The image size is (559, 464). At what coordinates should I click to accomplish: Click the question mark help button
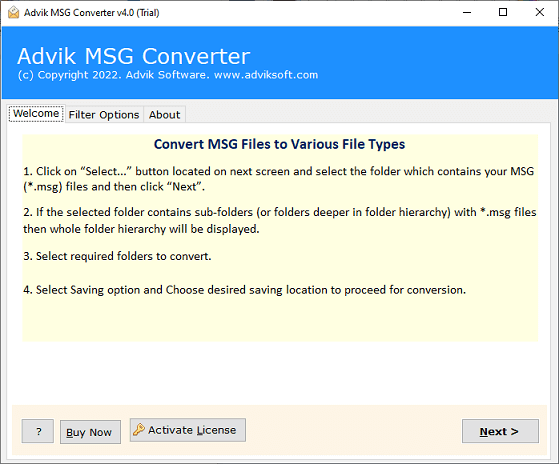(38, 431)
